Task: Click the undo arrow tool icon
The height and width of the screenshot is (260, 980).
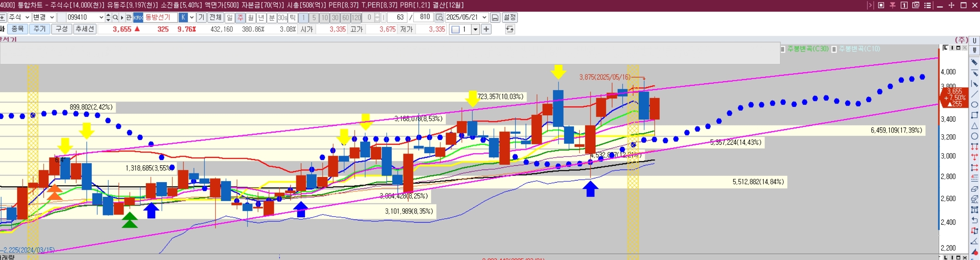Action: (x=975, y=220)
